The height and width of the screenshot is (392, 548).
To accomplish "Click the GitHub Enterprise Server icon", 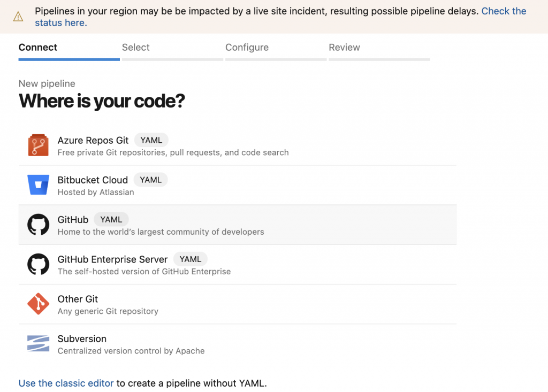I will coord(38,264).
